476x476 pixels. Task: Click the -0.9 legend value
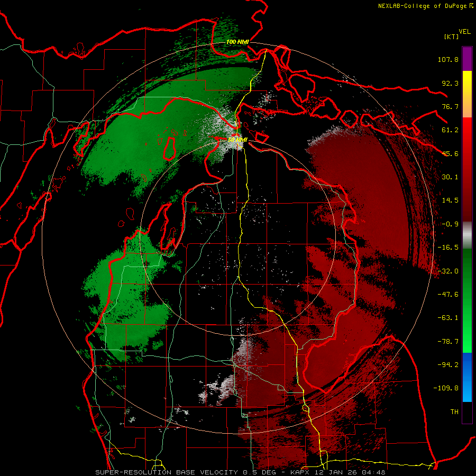click(450, 224)
